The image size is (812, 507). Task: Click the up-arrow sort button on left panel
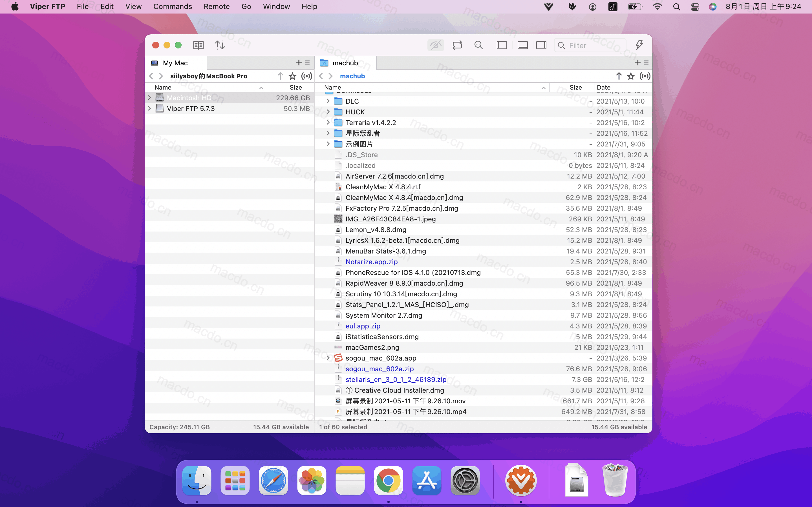coord(280,76)
